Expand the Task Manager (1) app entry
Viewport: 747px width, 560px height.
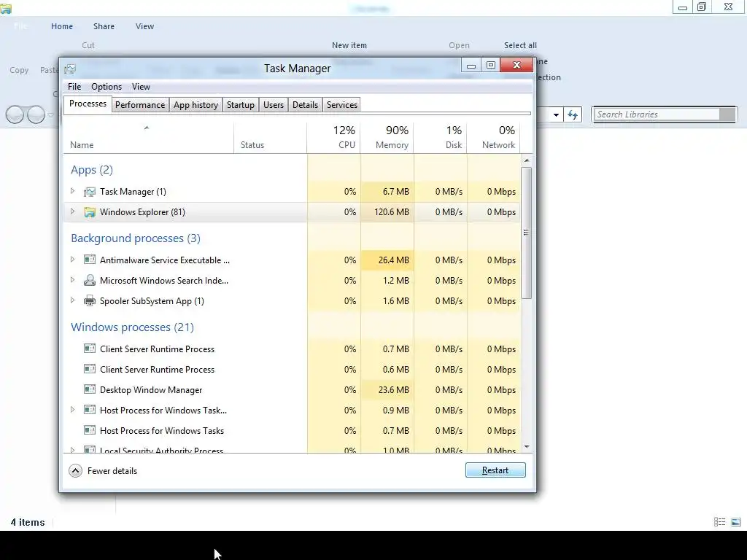[x=72, y=191]
